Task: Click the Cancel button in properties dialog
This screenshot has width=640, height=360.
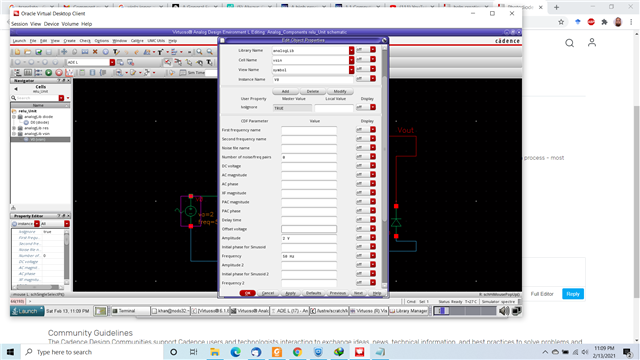Action: point(268,293)
